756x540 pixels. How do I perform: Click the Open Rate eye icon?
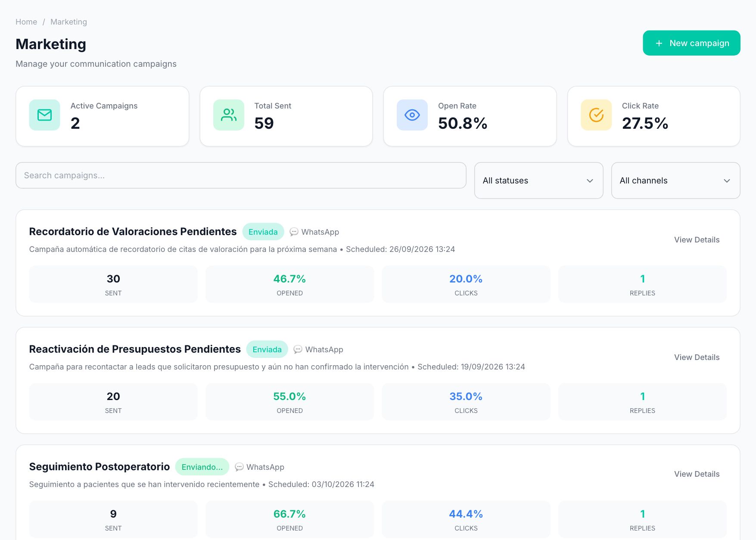(x=412, y=115)
